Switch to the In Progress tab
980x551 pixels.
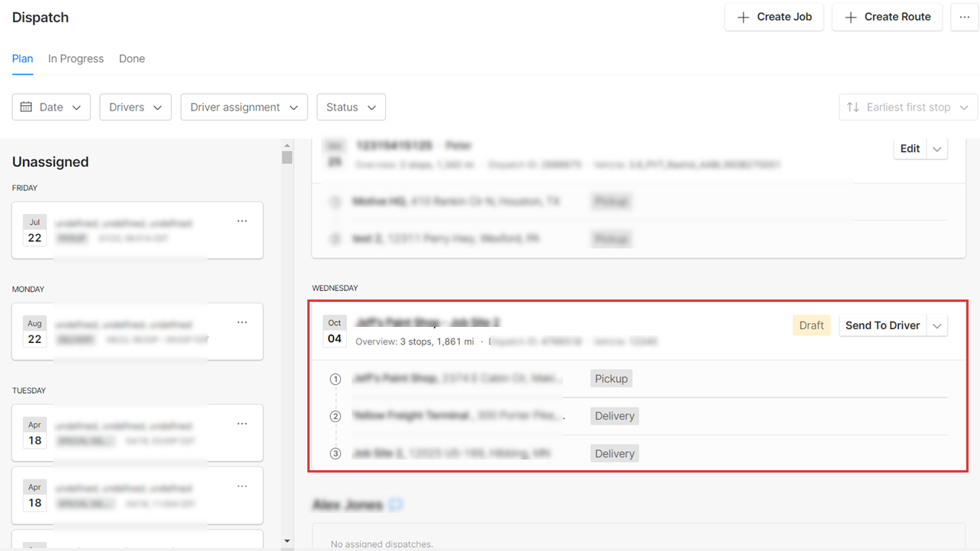pyautogui.click(x=76, y=59)
